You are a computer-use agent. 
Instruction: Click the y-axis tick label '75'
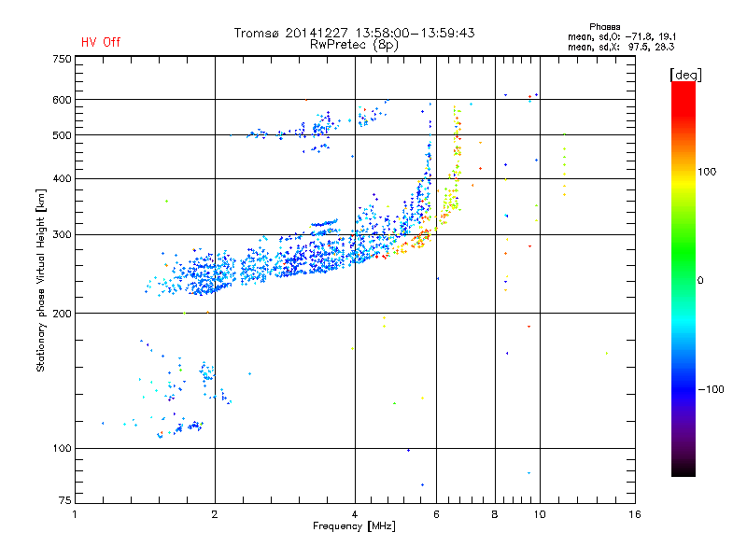click(65, 500)
